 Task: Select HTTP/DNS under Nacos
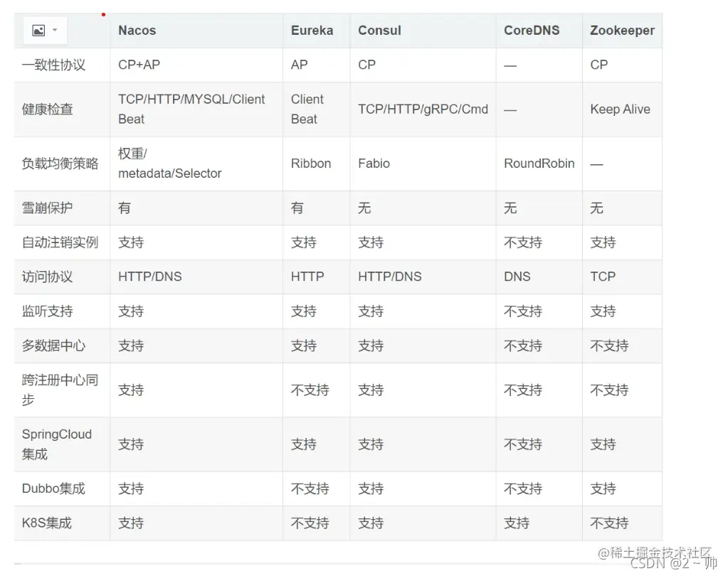coord(150,277)
